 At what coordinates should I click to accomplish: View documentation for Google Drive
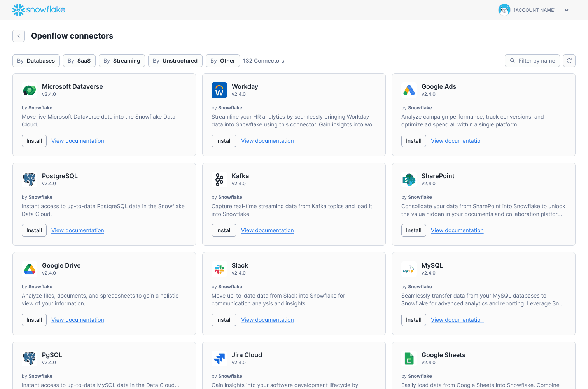click(x=78, y=320)
